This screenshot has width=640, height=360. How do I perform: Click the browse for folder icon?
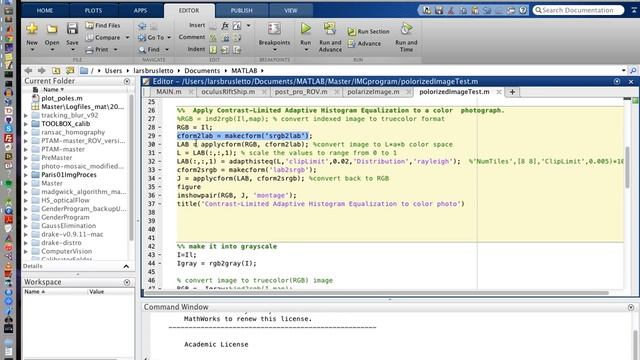[70, 71]
